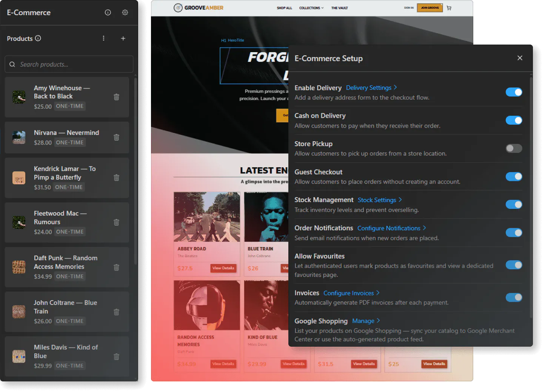Screen dimensions: 542x392
Task: Click the Join Groove button
Action: click(430, 8)
